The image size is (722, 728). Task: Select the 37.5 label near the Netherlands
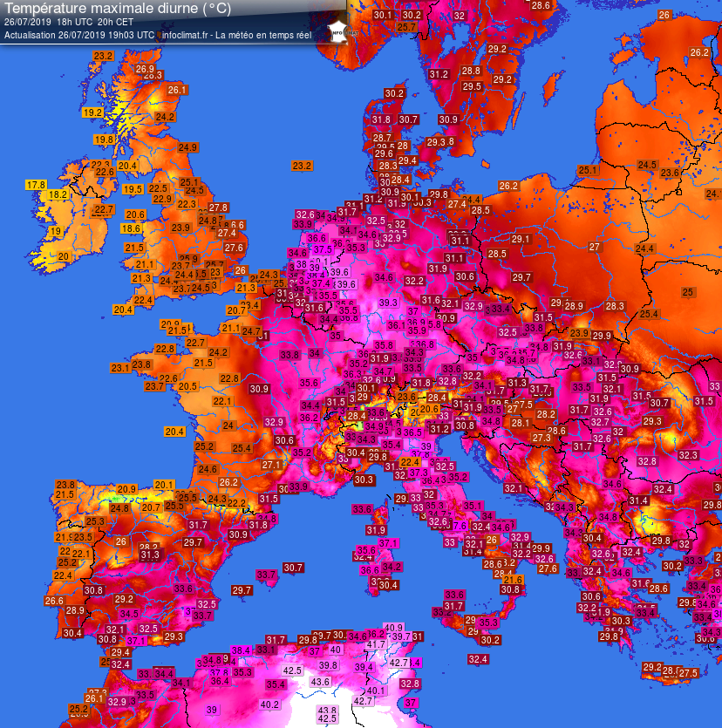point(323,249)
